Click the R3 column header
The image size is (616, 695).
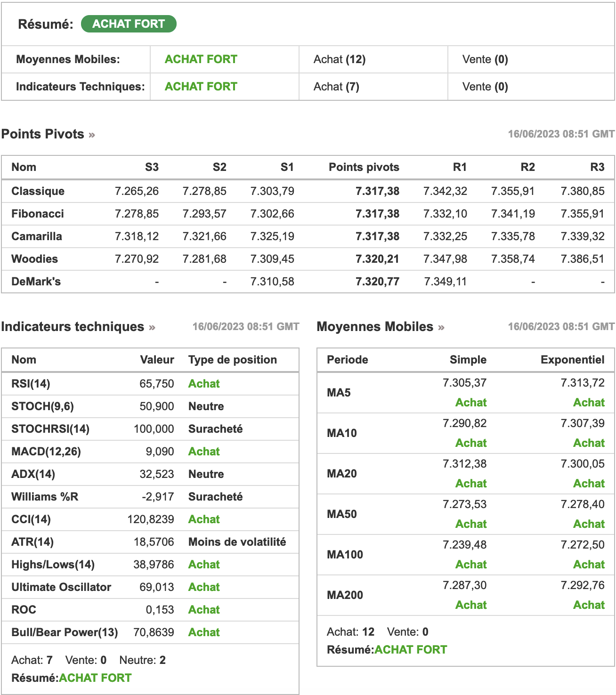pos(597,167)
